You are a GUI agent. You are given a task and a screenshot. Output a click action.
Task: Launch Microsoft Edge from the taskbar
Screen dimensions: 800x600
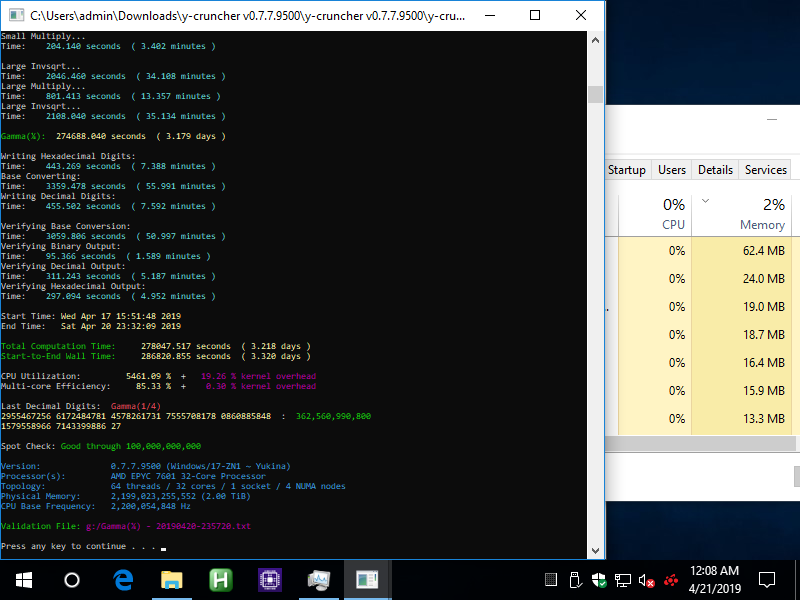point(123,579)
